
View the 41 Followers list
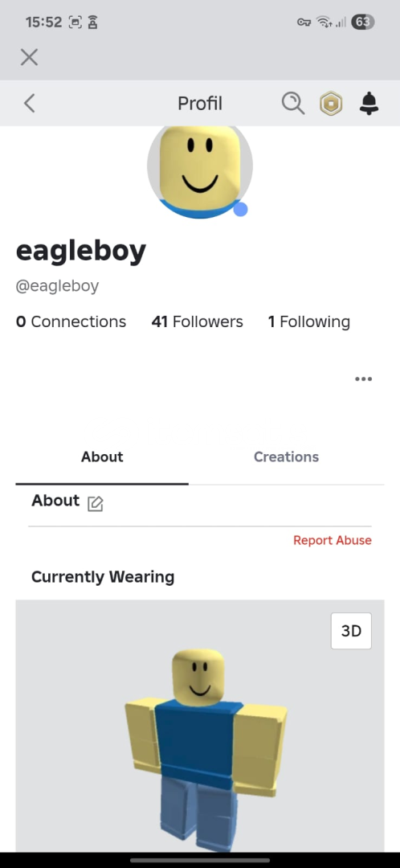click(x=197, y=321)
